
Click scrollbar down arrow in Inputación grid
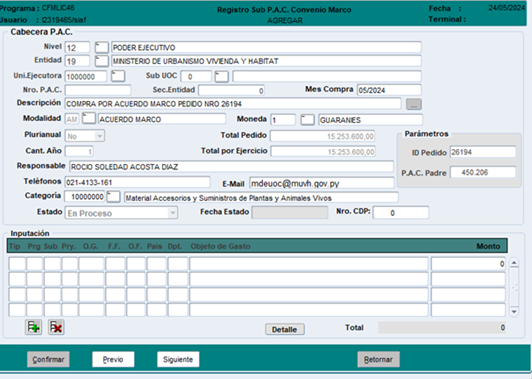pos(514,311)
